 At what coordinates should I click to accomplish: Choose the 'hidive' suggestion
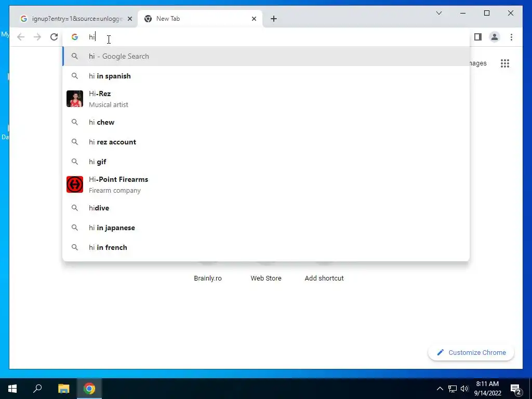(266, 208)
